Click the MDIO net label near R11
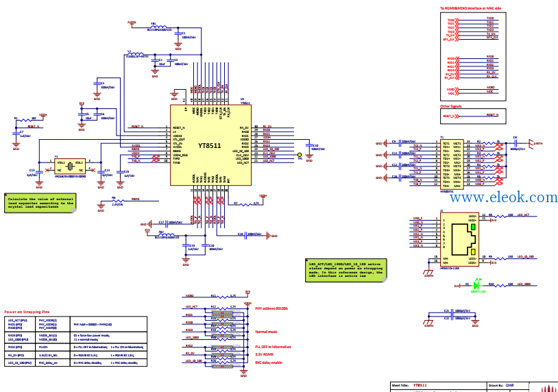Image resolution: width=558 pixels, height=392 pixels. (x=189, y=295)
